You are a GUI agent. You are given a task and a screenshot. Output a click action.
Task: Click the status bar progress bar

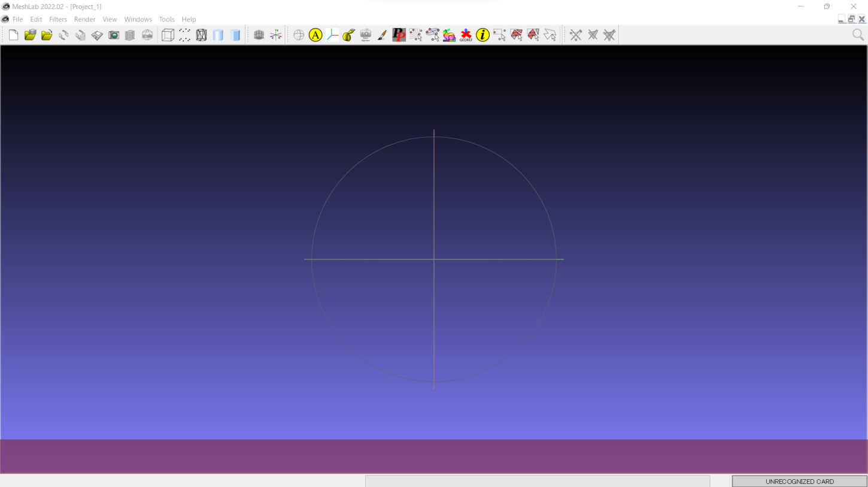point(538,482)
